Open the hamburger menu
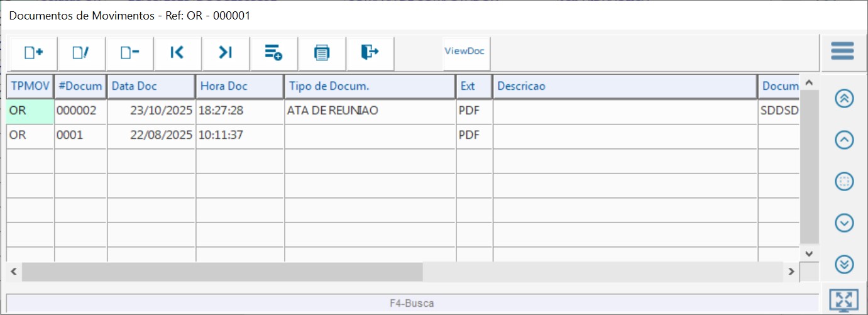Viewport: 868px width, 315px height. pos(842,51)
